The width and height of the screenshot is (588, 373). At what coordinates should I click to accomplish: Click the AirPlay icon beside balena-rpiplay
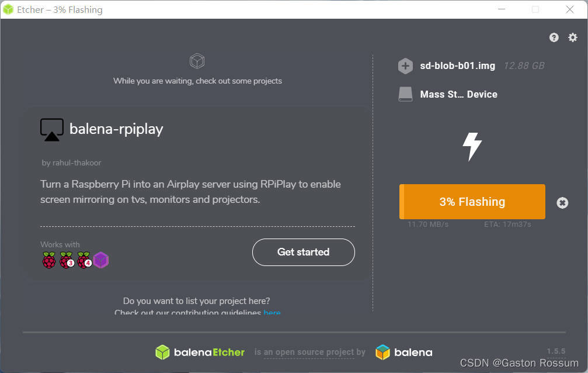pos(52,130)
